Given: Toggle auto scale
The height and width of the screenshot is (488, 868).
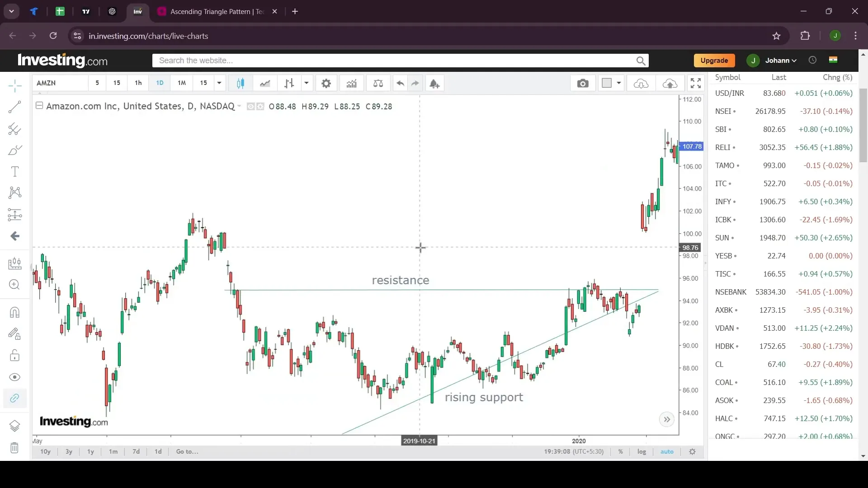Looking at the screenshot, I should [x=667, y=451].
